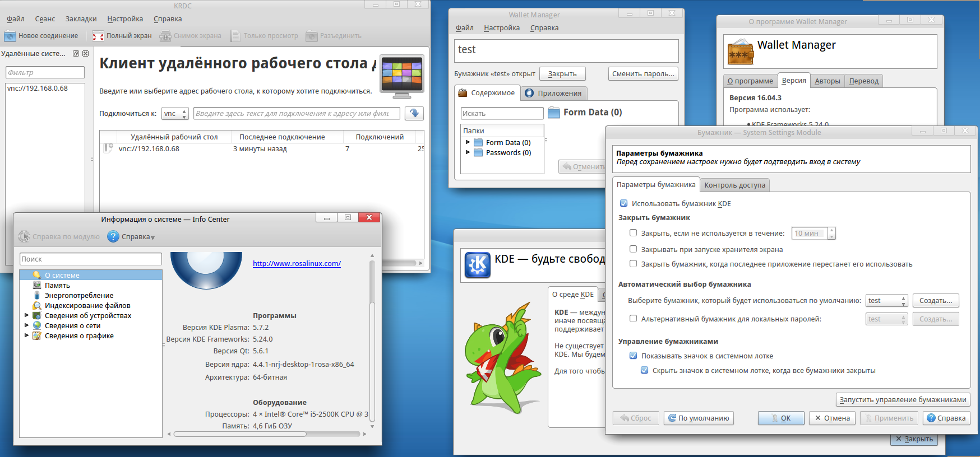Click the Только просмотр toolbar icon

coord(235,36)
